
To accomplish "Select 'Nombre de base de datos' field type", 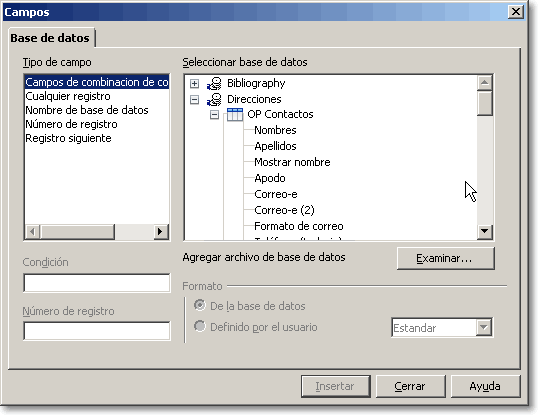I will coord(97,110).
